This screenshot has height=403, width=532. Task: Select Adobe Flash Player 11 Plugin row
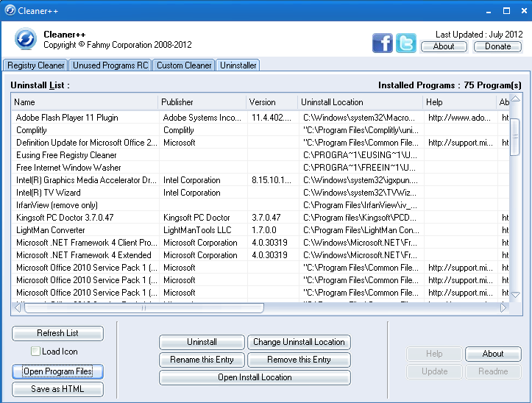point(260,118)
